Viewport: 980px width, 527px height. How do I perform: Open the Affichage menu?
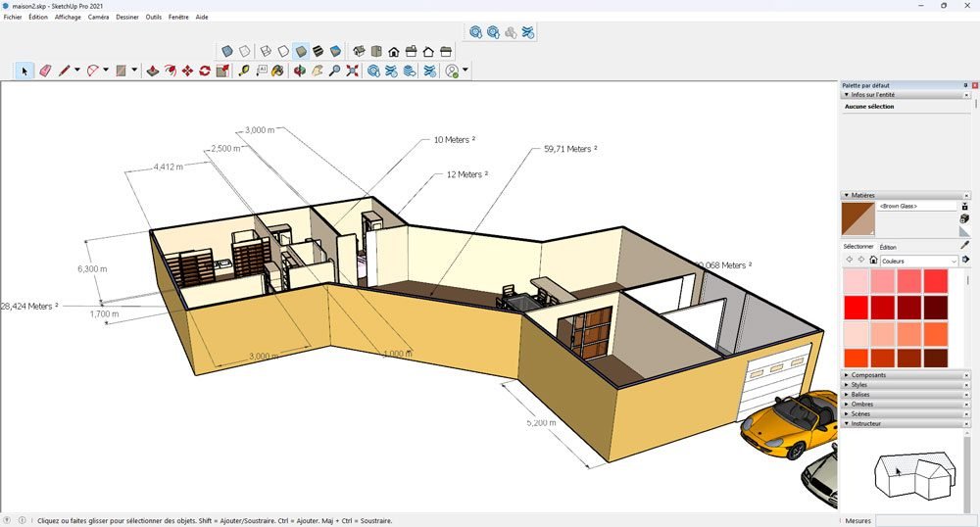[68, 17]
